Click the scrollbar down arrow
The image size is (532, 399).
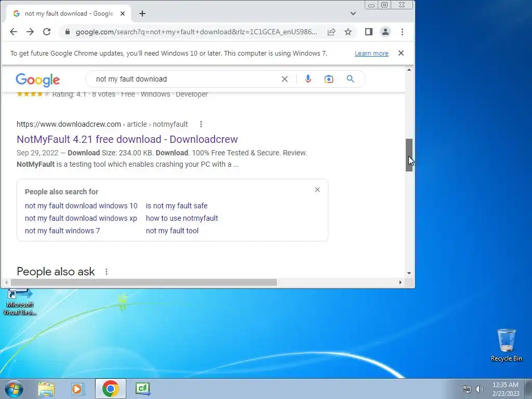(x=409, y=273)
